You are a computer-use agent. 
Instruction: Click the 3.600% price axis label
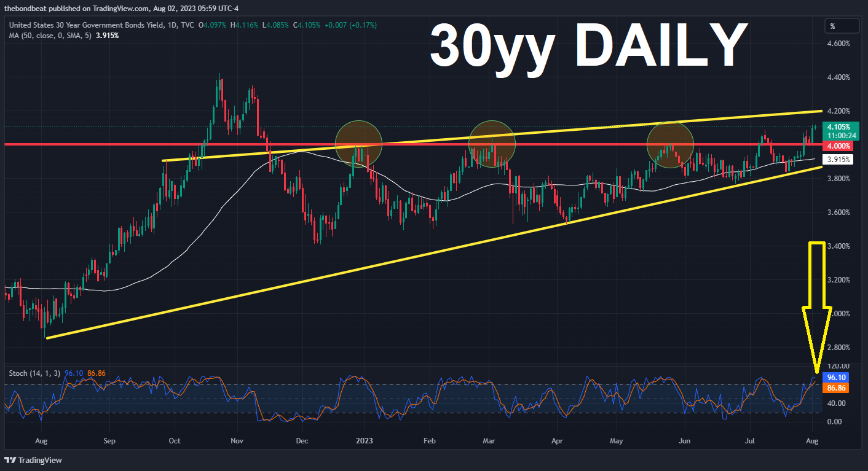pos(838,212)
